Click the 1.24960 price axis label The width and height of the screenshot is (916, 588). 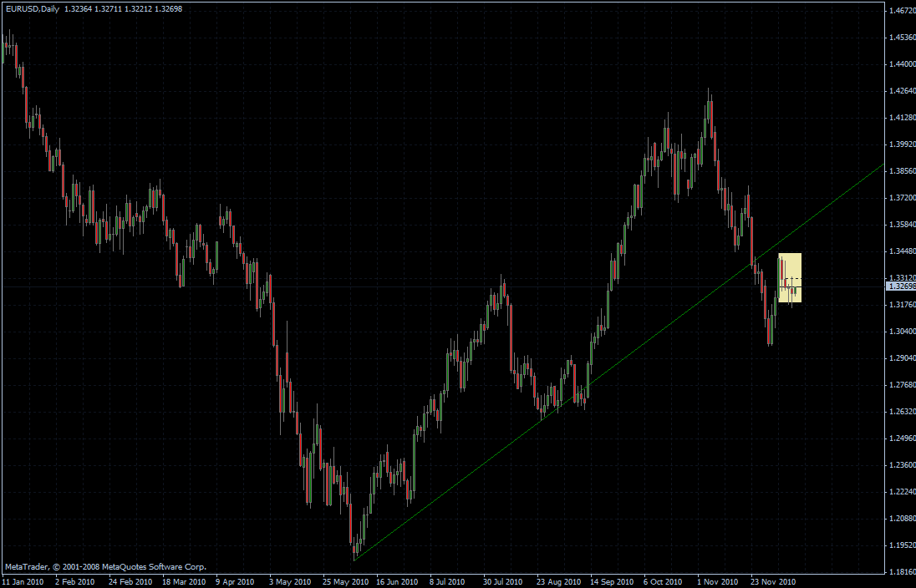pos(903,438)
